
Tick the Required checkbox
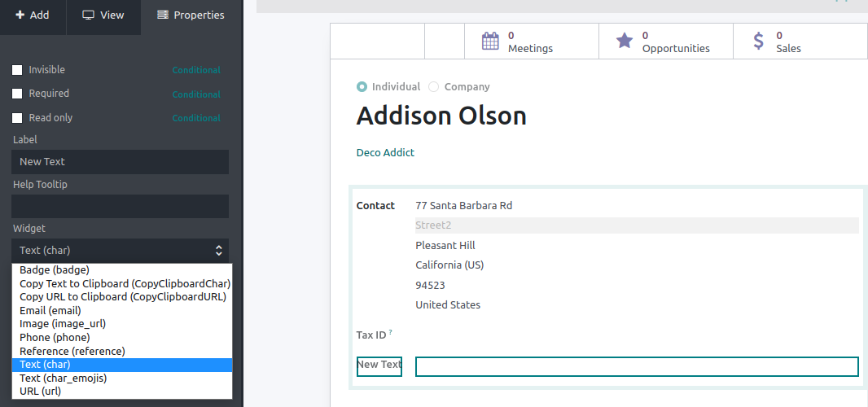[17, 94]
